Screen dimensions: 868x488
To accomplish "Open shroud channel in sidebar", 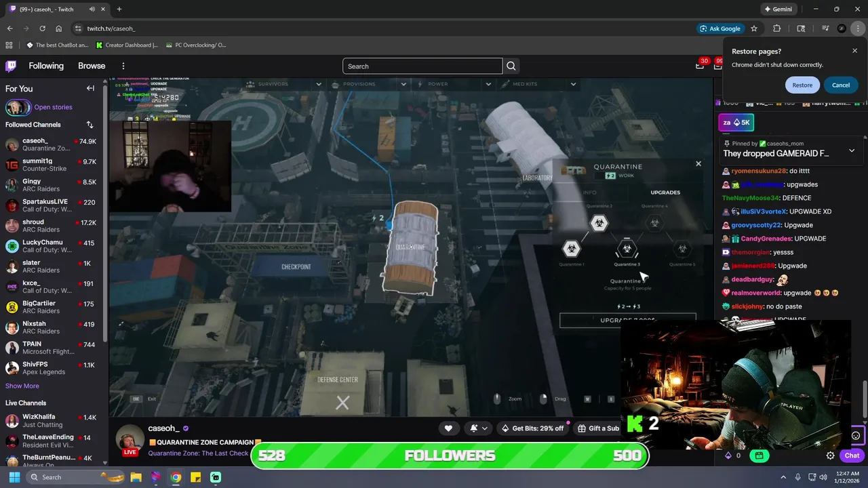I will [52, 226].
